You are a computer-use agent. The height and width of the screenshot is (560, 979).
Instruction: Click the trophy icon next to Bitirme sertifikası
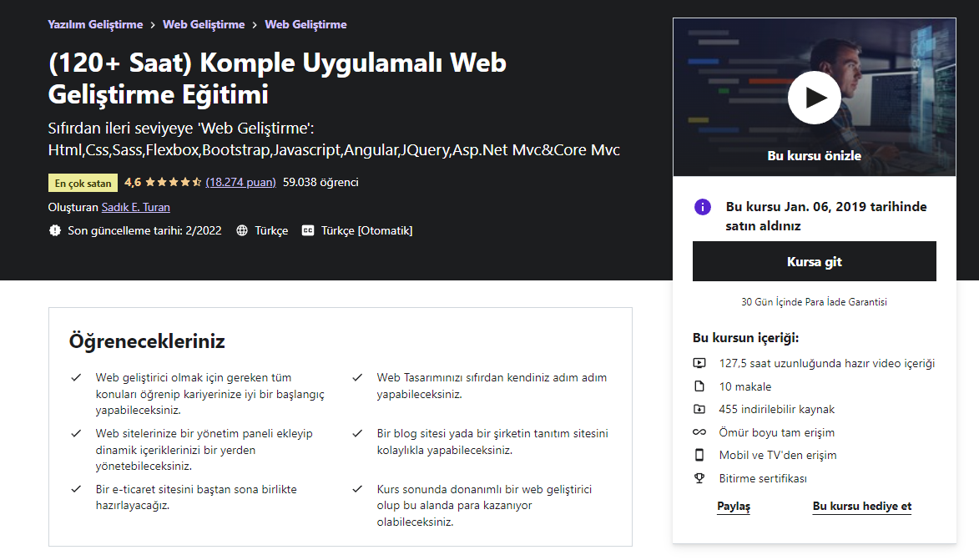[x=699, y=478]
